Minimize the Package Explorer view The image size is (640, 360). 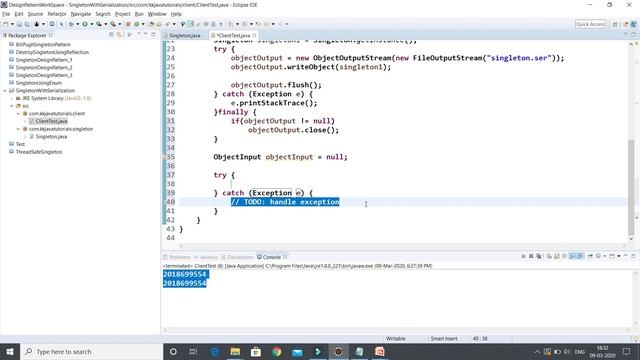tap(146, 34)
